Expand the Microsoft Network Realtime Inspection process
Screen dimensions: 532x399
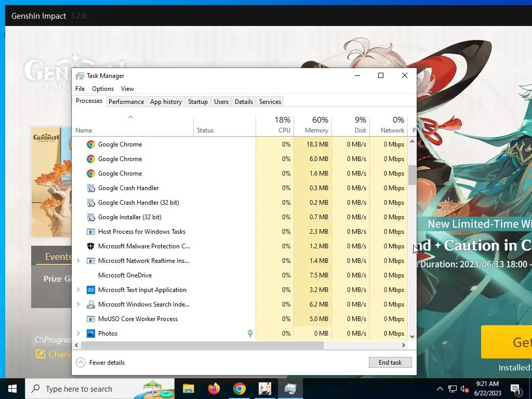(x=78, y=261)
